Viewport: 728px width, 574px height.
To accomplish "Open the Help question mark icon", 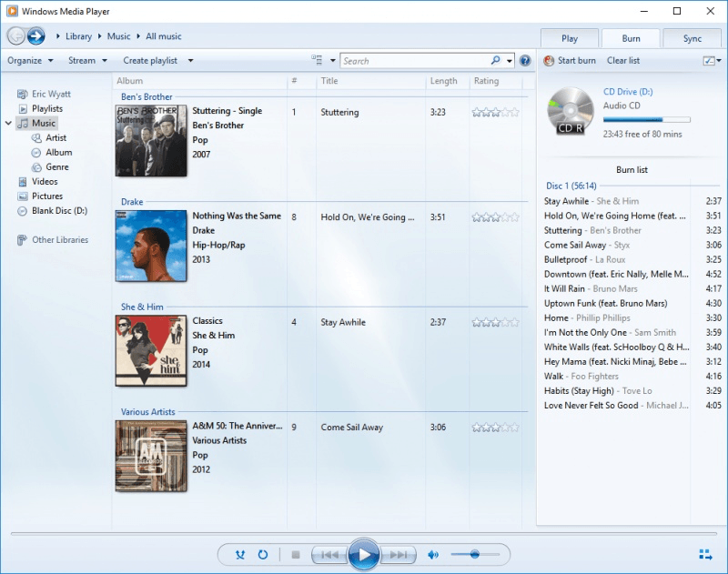I will [x=525, y=61].
